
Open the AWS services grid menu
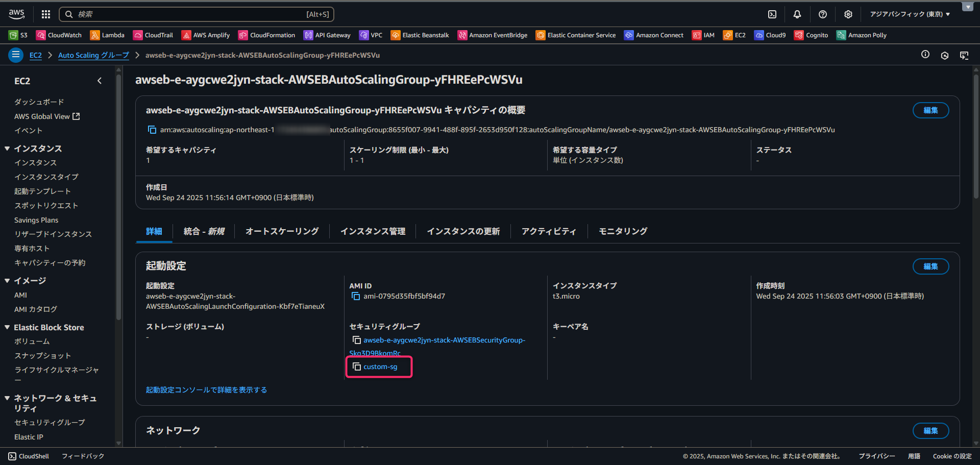click(x=46, y=14)
